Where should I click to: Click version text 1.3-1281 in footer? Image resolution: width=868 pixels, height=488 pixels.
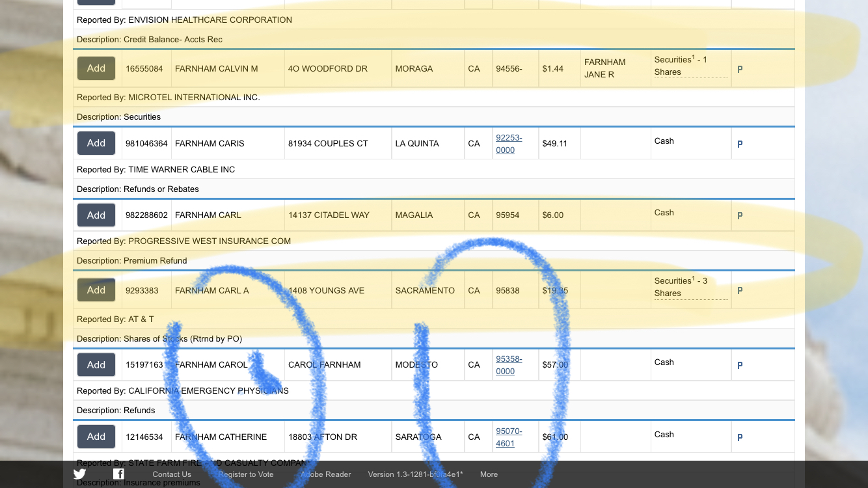[x=415, y=474]
